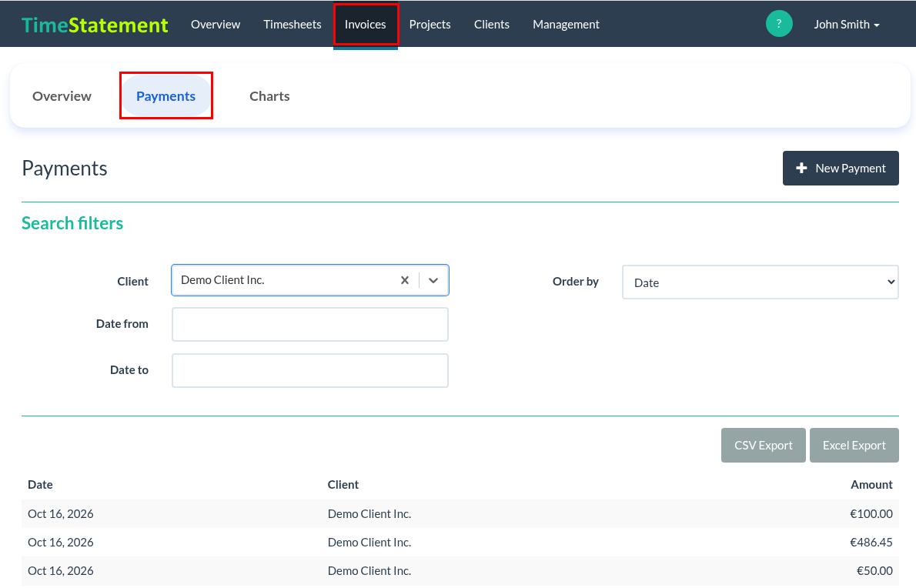Select the €486.45 payment amount

click(871, 543)
